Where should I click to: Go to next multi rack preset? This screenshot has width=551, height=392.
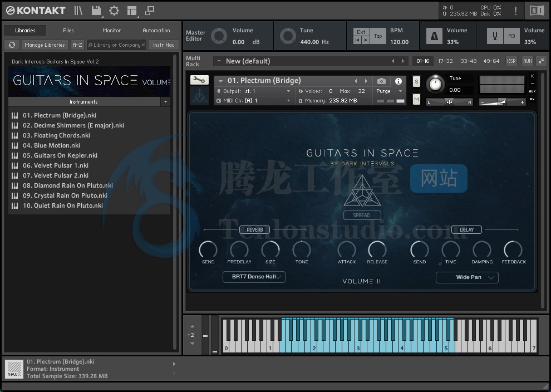click(x=403, y=61)
